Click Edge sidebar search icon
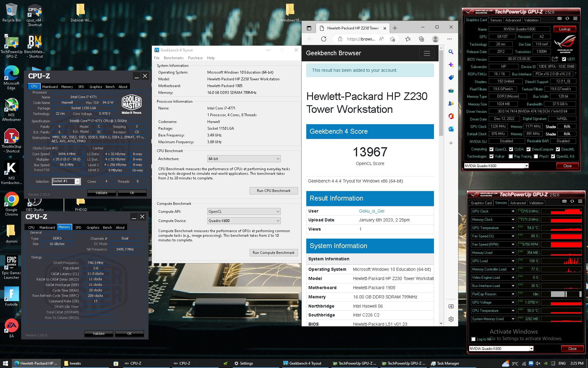The height and width of the screenshot is (368, 588). click(451, 52)
